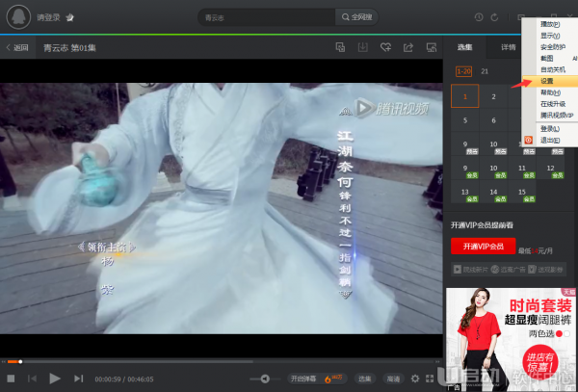Click the share arrow icon
The width and height of the screenshot is (578, 392).
click(x=407, y=47)
